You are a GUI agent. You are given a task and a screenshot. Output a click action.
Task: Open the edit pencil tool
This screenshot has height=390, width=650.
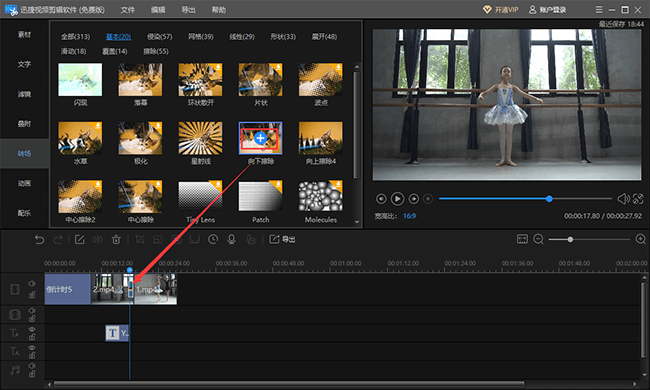[80, 240]
